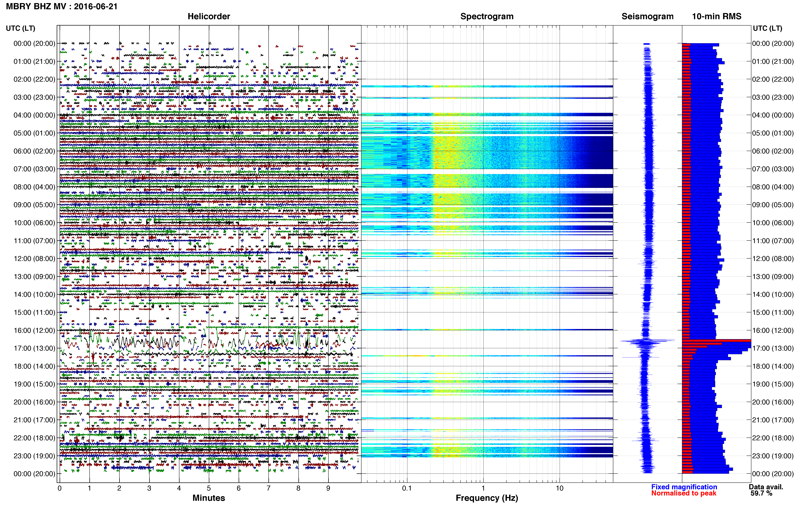The width and height of the screenshot is (812, 508).
Task: Click the large seismogram spike near 17:00
Action: click(647, 341)
